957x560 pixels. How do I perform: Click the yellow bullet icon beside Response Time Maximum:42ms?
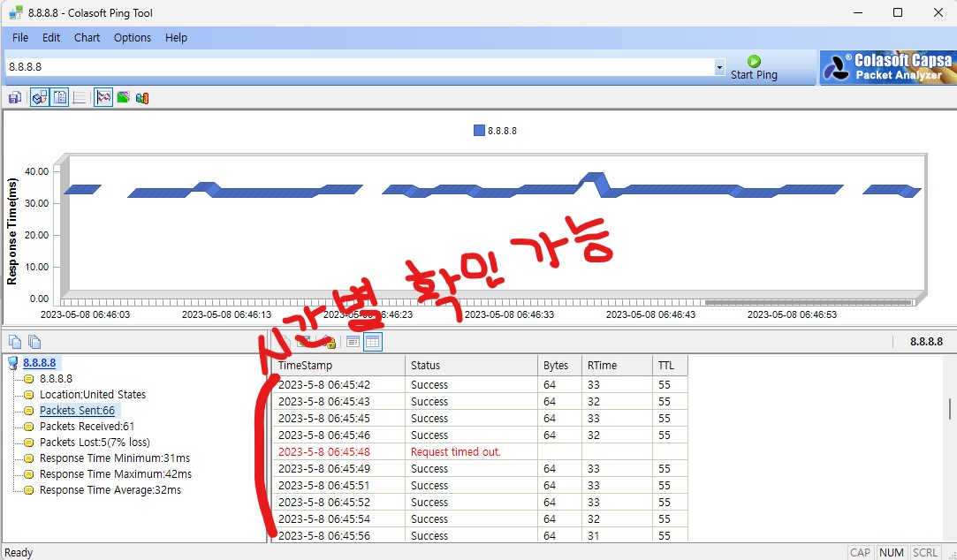28,474
